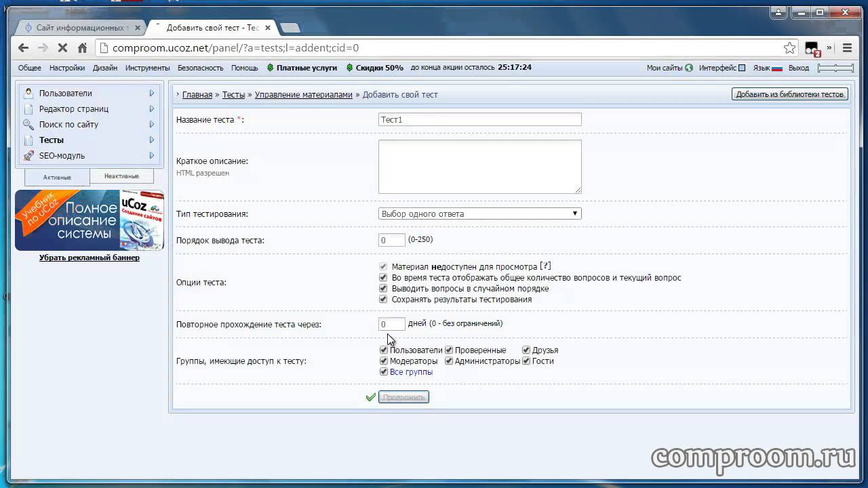Image resolution: width=868 pixels, height=488 pixels.
Task: Click the Продолжить button
Action: click(403, 397)
